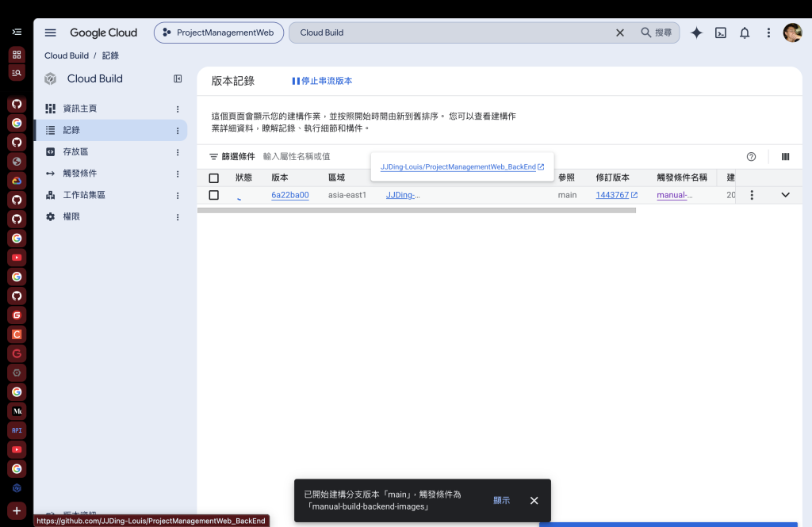
Task: Click 停止串流版本 button
Action: pos(322,81)
